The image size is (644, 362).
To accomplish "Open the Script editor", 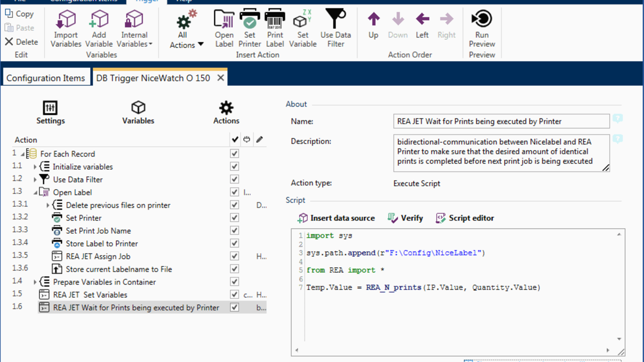I will pyautogui.click(x=465, y=218).
